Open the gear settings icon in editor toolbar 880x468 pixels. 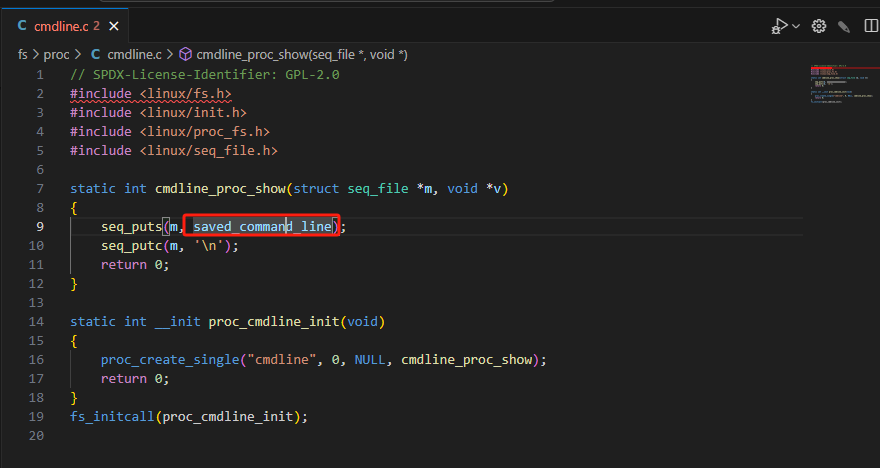coord(819,26)
